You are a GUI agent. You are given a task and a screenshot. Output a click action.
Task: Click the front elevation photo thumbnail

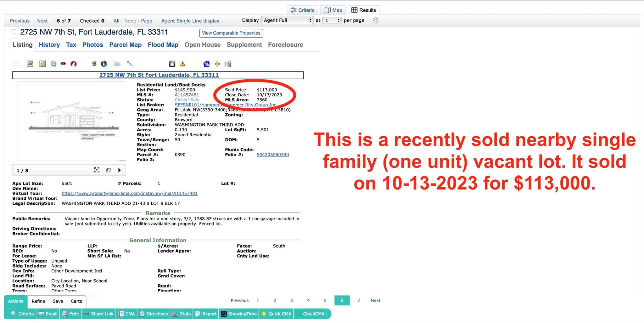pyautogui.click(x=72, y=121)
